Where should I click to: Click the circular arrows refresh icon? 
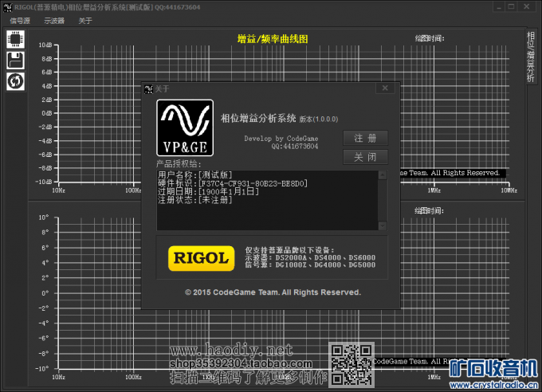(15, 80)
